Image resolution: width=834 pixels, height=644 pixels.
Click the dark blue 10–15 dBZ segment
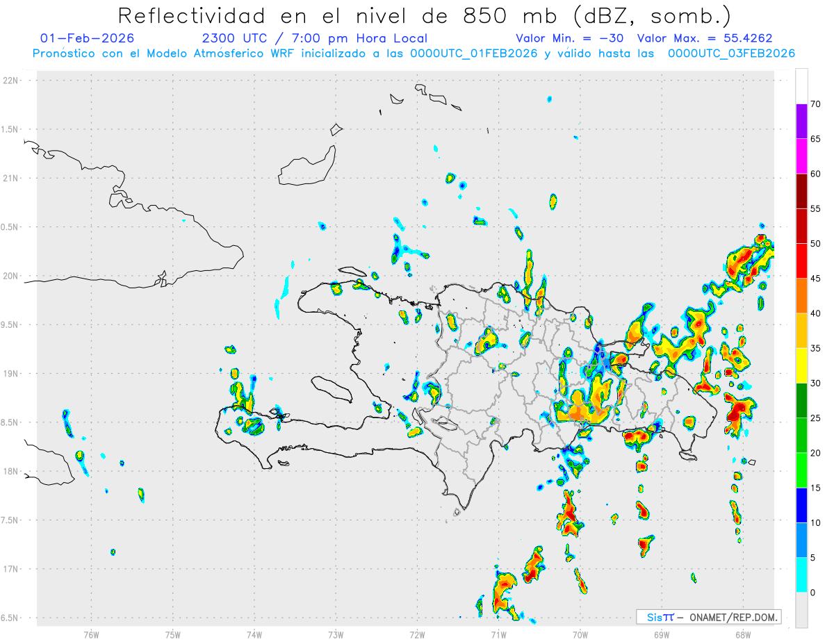click(x=801, y=505)
